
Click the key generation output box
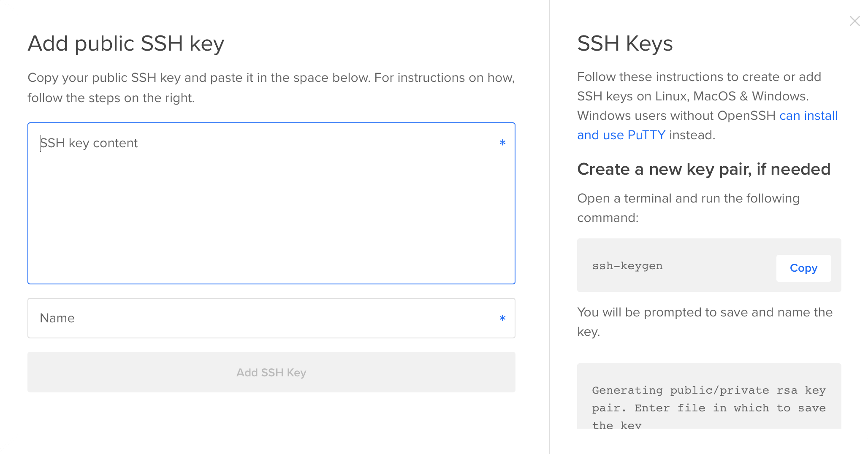tap(708, 401)
